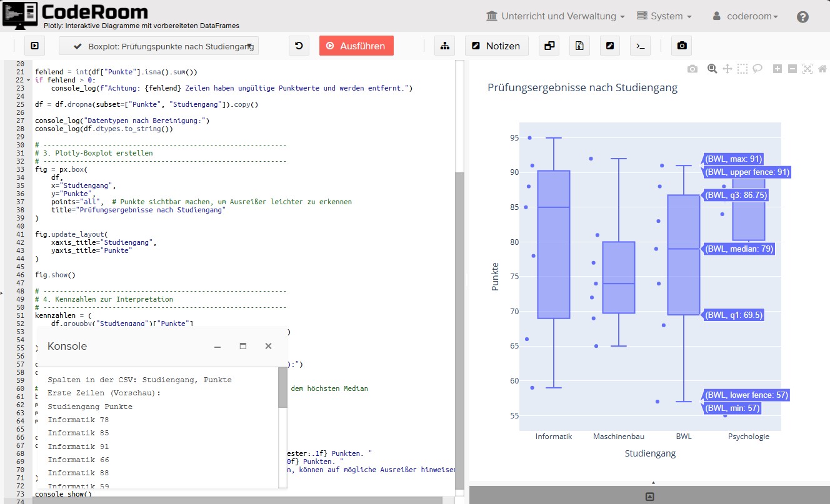Click the Psychologie x-axis label
The height and width of the screenshot is (504, 830).
748,437
